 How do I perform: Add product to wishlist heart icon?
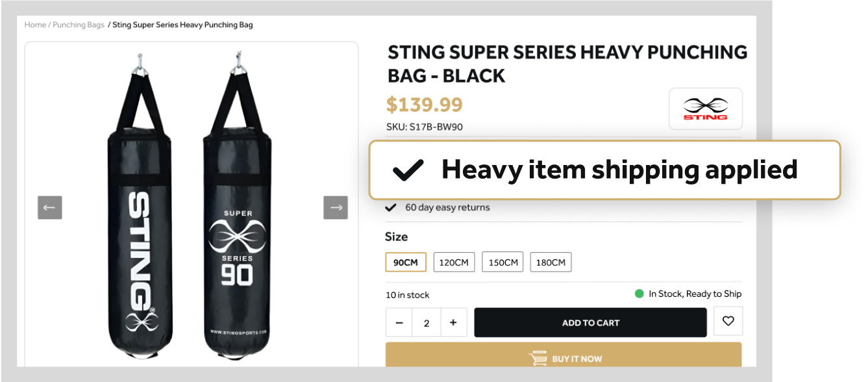728,321
